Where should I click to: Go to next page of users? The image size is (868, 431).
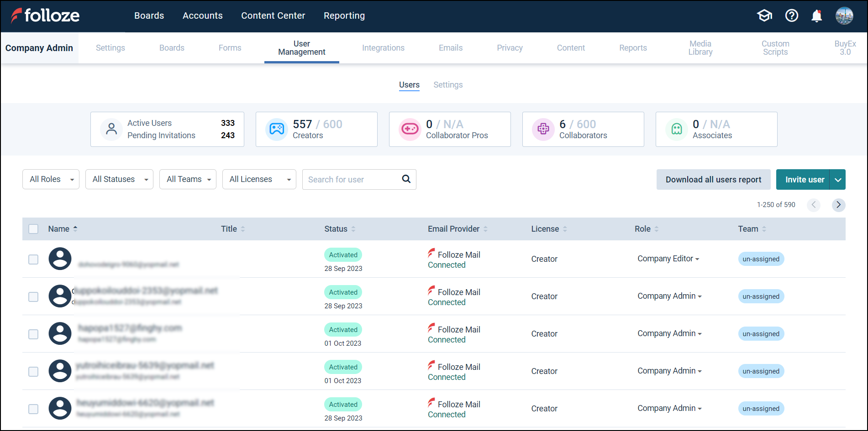[x=838, y=205]
